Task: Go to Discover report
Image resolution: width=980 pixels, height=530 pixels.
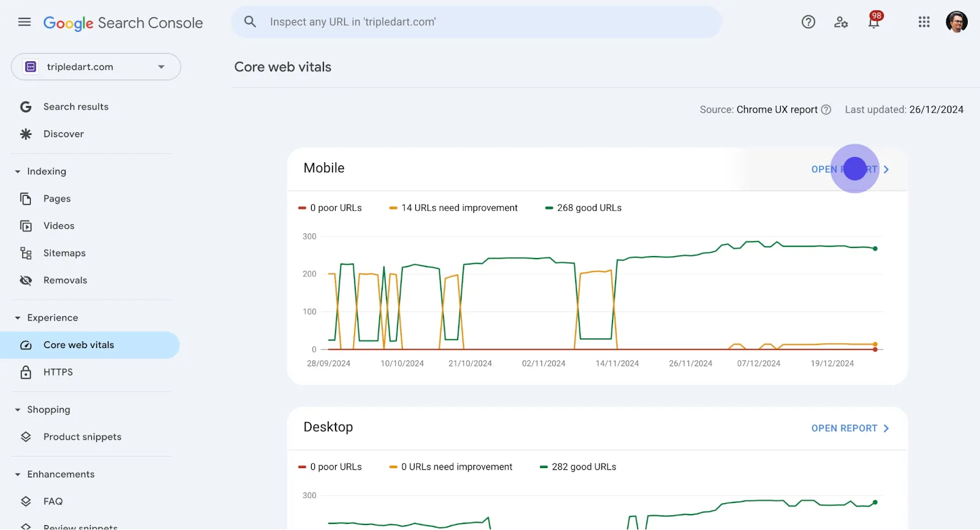Action: 64,134
